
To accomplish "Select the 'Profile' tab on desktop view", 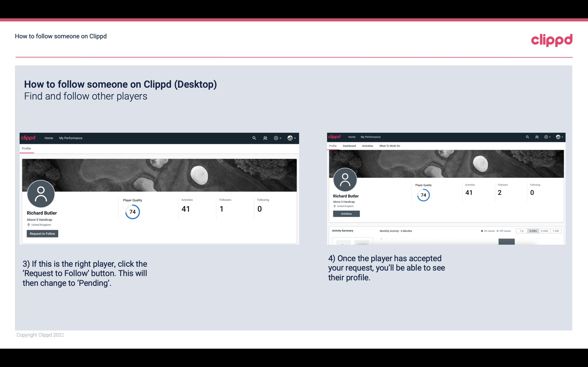I will [26, 148].
